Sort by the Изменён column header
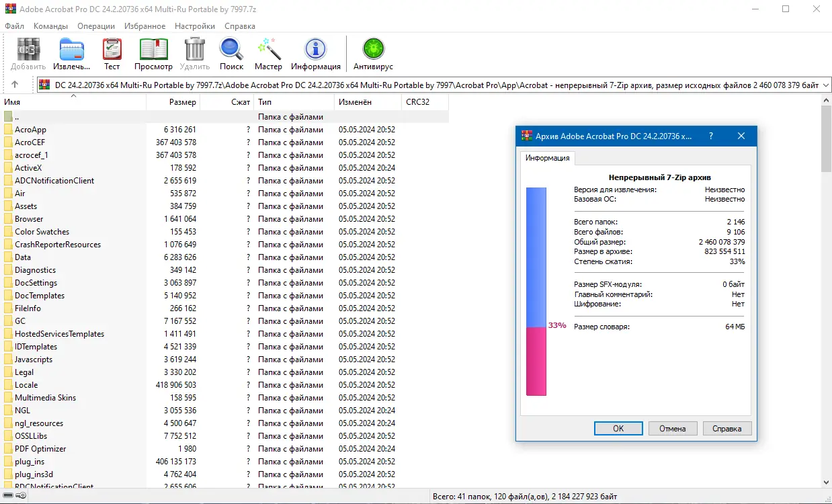The height and width of the screenshot is (504, 832). [x=368, y=102]
